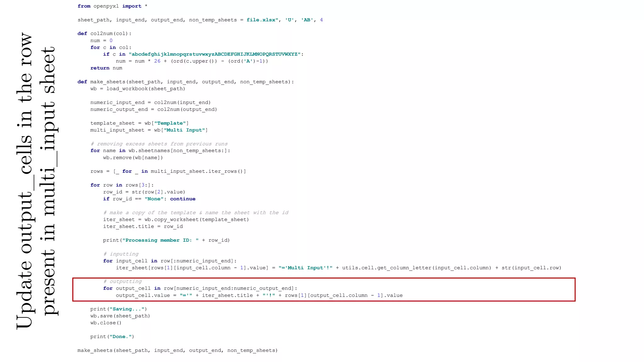The image size is (644, 362).
Task: Click the 'def make_sheets(' definition line
Action: tap(186, 82)
